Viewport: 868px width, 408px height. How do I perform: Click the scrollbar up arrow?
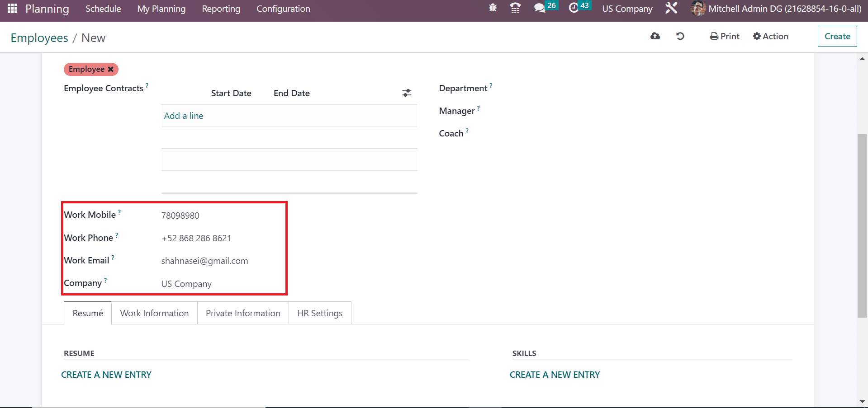863,59
